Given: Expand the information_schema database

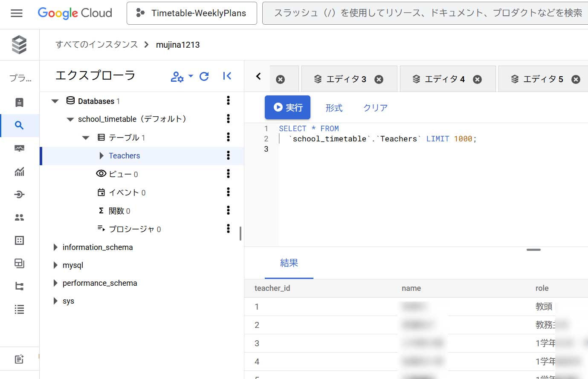Looking at the screenshot, I should [x=55, y=247].
